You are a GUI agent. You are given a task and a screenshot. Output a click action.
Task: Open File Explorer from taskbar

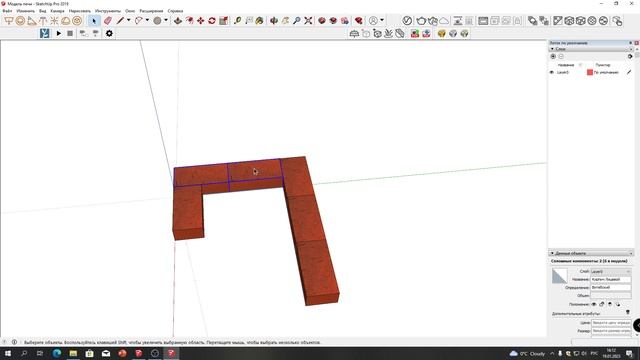point(73,353)
